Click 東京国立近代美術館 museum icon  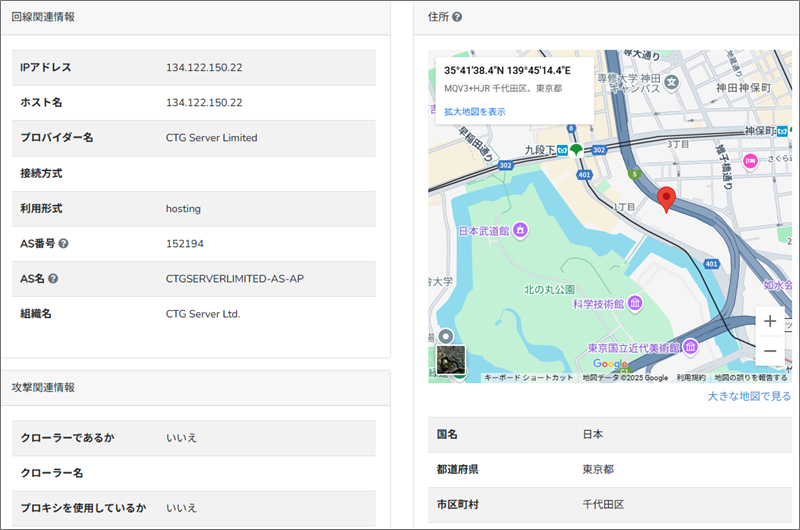coord(690,347)
